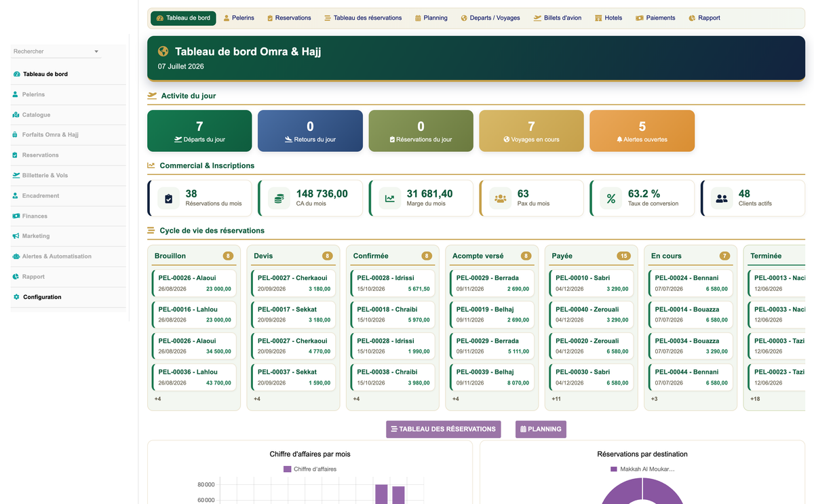Click the Réservations du mois clipboard icon
The image size is (814, 504).
coord(169,198)
